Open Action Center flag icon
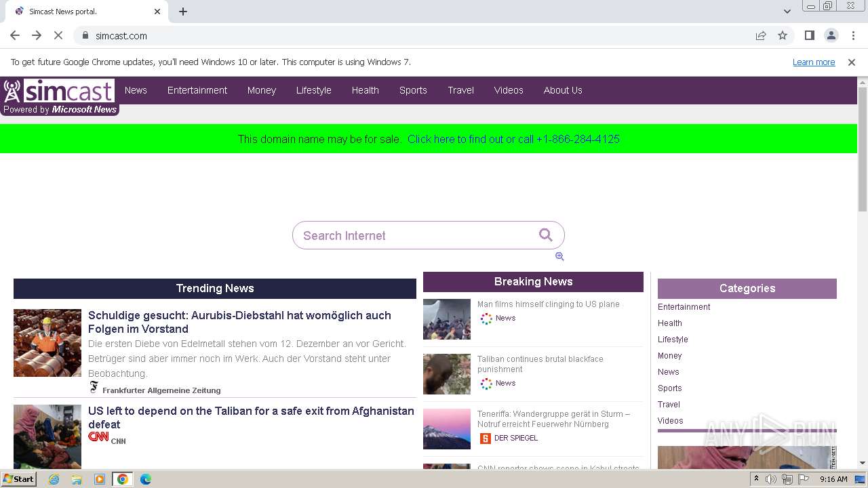The height and width of the screenshot is (488, 868). pos(804,479)
